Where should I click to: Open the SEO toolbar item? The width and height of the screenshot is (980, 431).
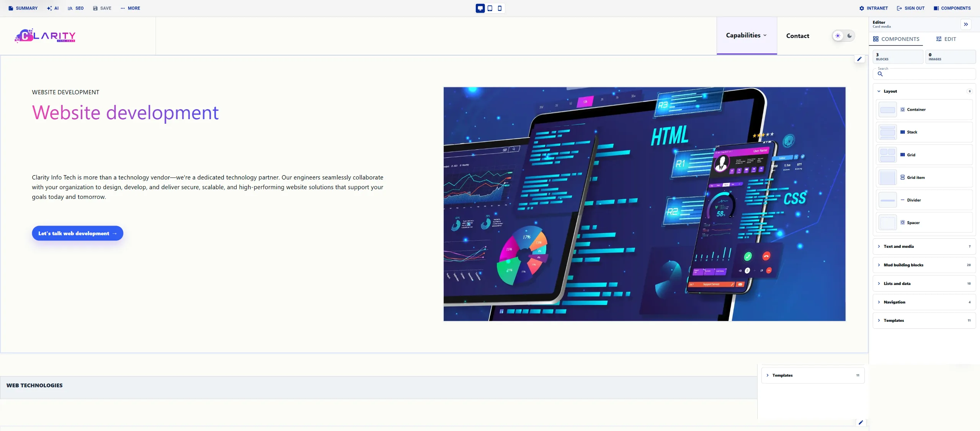point(75,8)
